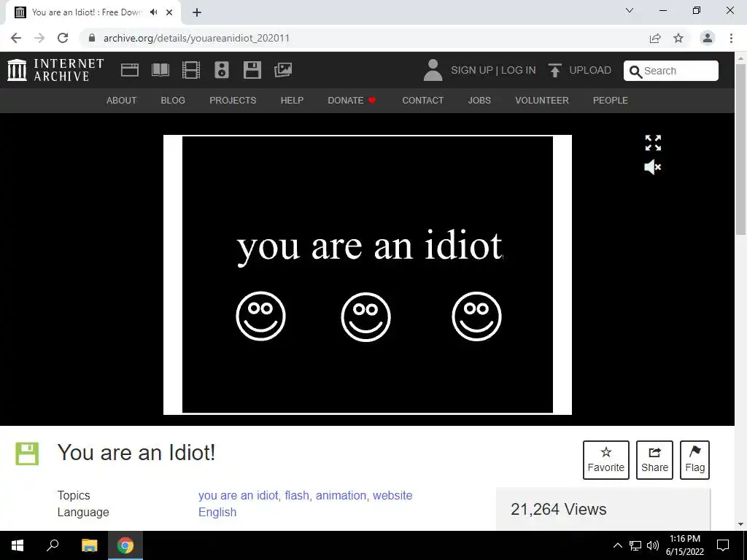Screen dimensions: 747x560
Task: Open the Chrome three-dot menu
Action: 731,38
